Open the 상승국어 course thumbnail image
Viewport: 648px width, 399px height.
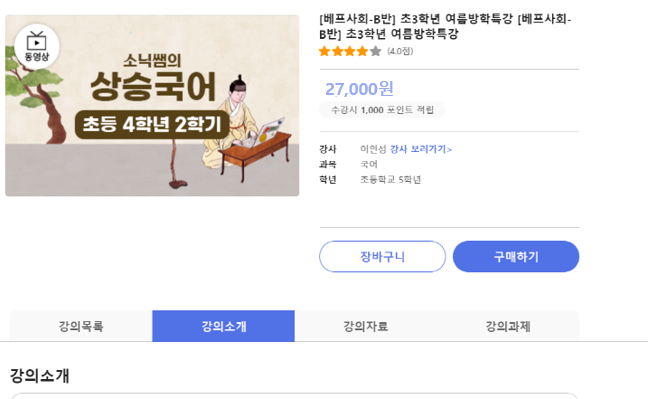[152, 105]
